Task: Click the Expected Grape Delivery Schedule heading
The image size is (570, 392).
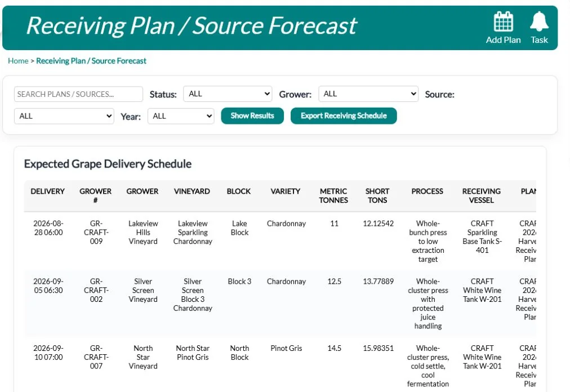Action: point(108,164)
